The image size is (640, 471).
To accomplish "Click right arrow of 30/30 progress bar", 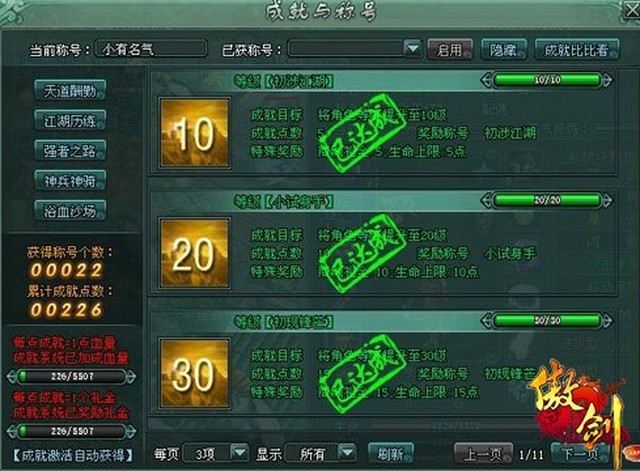I will click(x=607, y=321).
